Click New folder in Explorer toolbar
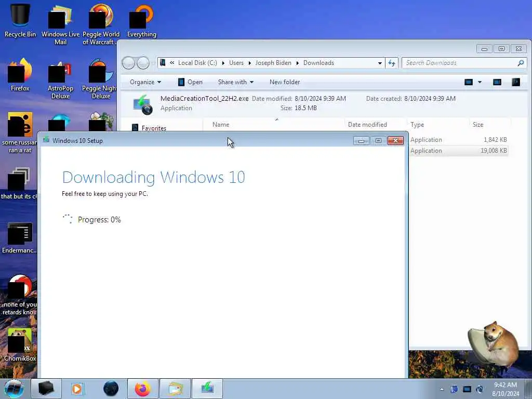 coord(285,82)
